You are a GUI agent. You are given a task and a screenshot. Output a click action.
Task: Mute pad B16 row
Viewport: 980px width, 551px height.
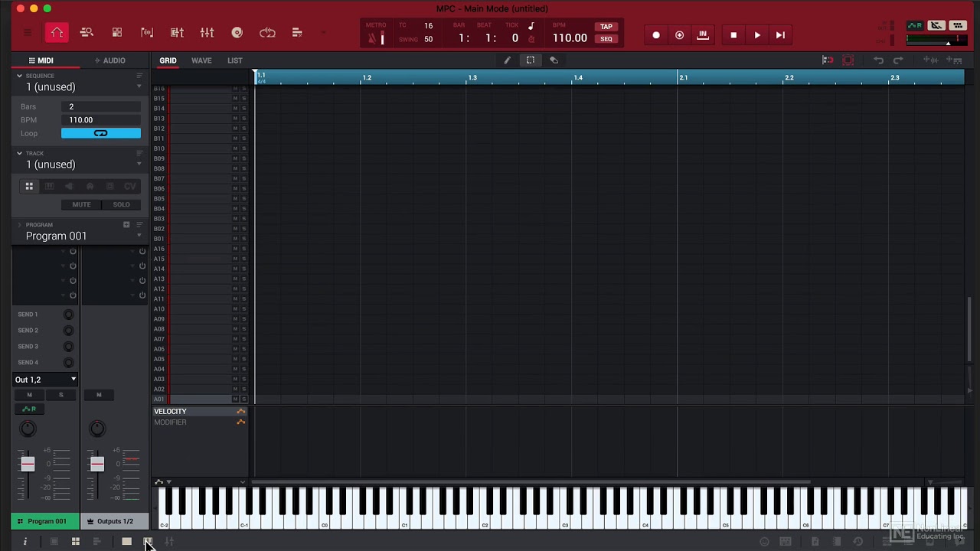click(x=235, y=89)
